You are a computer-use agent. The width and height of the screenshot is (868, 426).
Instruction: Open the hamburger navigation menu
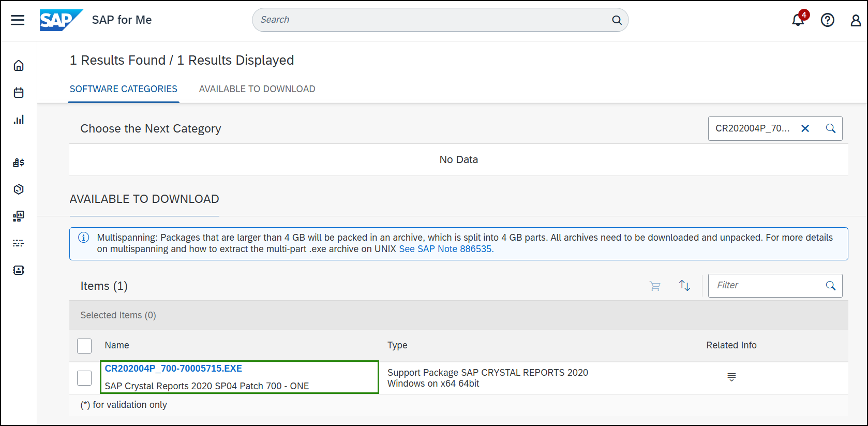point(18,20)
